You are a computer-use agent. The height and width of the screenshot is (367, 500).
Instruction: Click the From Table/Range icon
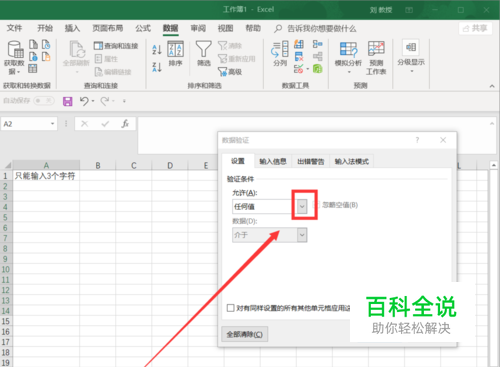tap(33, 69)
